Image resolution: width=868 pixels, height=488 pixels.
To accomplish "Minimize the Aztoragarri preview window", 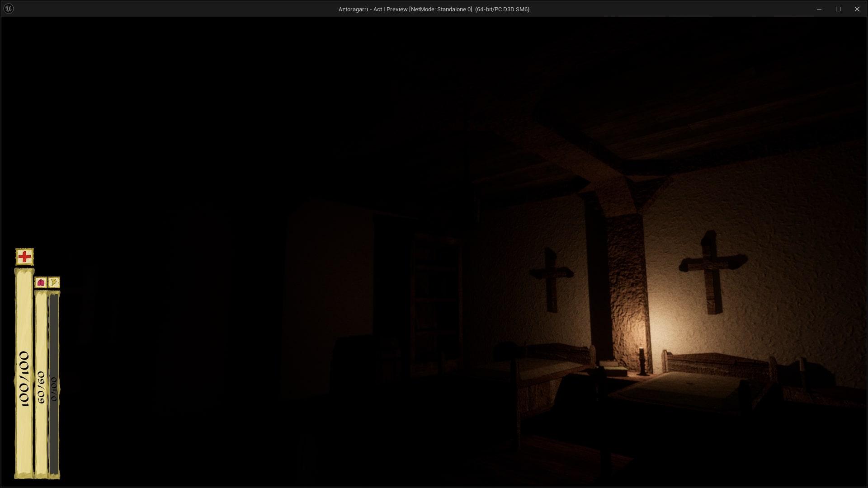I will pyautogui.click(x=819, y=9).
